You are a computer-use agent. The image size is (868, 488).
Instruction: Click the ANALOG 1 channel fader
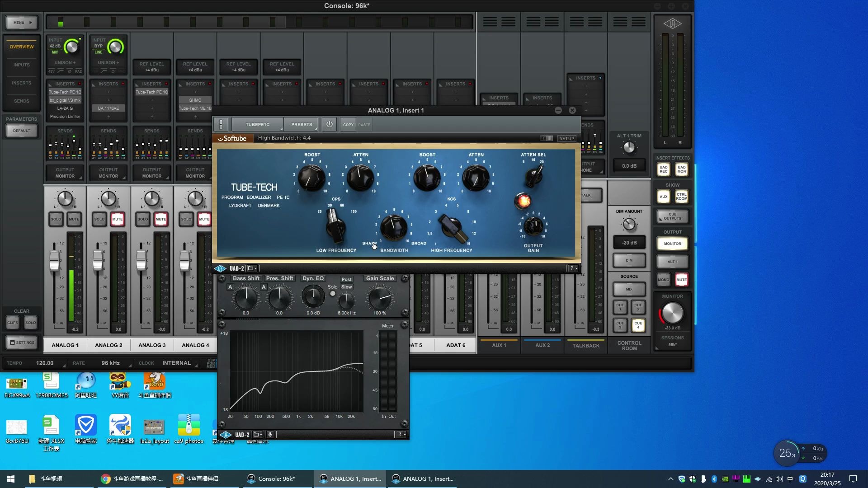click(x=54, y=260)
